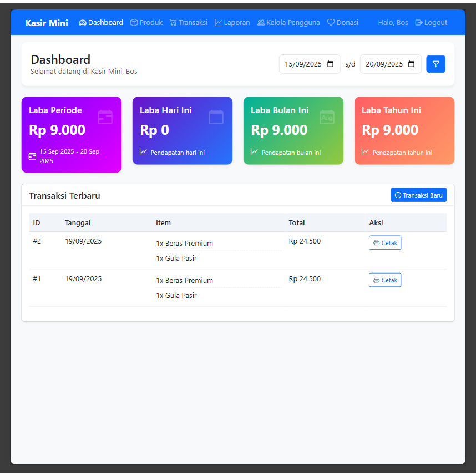
Task: Click the Laba Hari Ini gradient card
Action: click(182, 130)
